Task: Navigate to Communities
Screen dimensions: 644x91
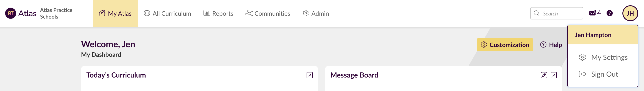Action: pyautogui.click(x=267, y=13)
